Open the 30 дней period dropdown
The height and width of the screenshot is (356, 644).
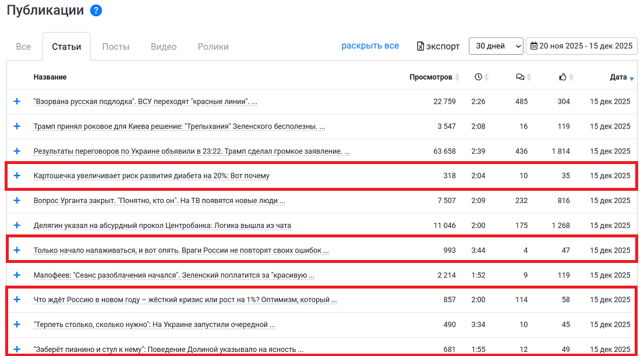496,47
